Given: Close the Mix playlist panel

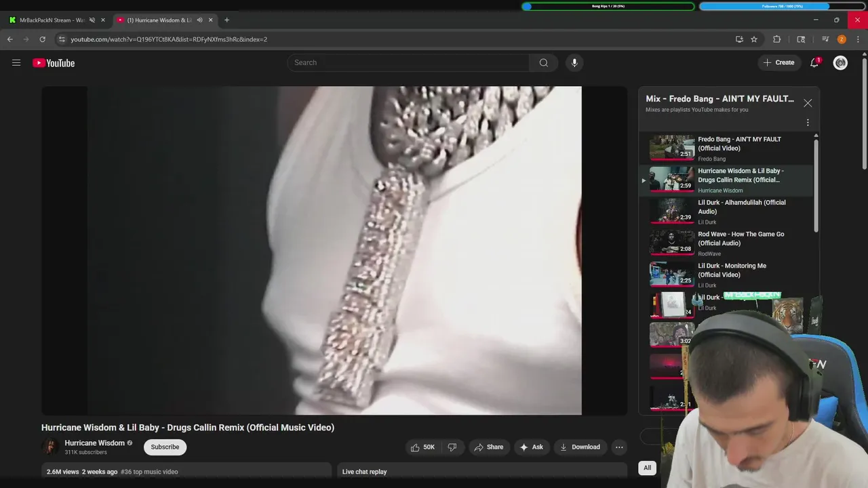Looking at the screenshot, I should (x=808, y=103).
